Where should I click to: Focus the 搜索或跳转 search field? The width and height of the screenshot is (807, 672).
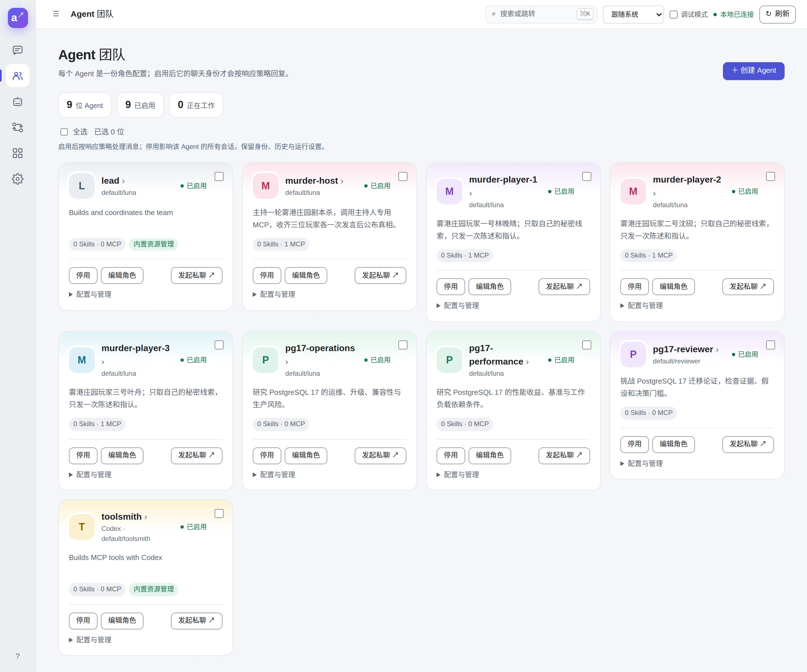pyautogui.click(x=541, y=14)
